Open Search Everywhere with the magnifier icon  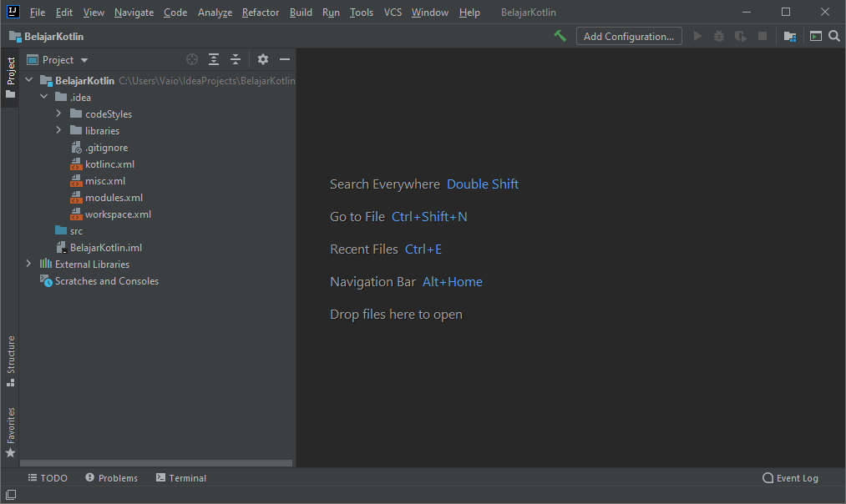833,36
